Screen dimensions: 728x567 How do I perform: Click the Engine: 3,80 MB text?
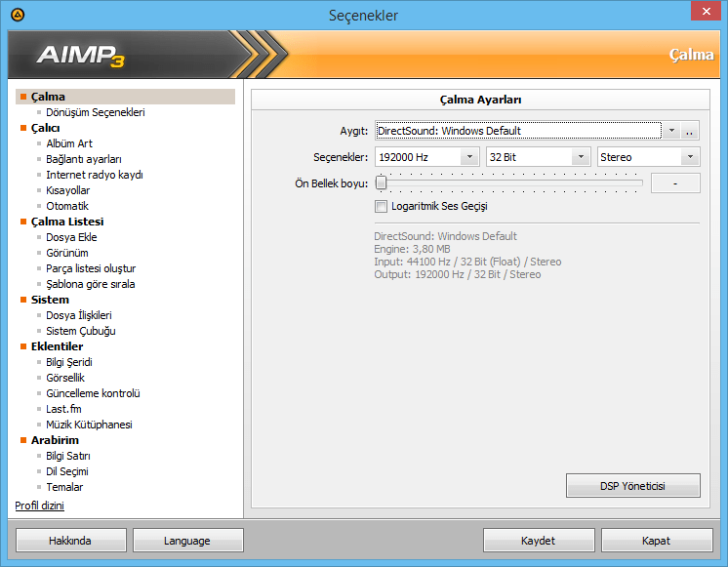pos(412,250)
